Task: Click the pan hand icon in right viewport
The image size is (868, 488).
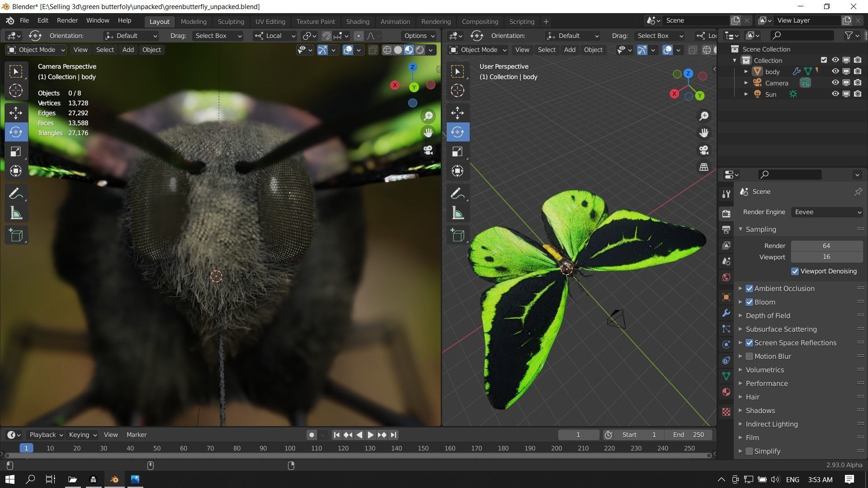Action: 704,133
